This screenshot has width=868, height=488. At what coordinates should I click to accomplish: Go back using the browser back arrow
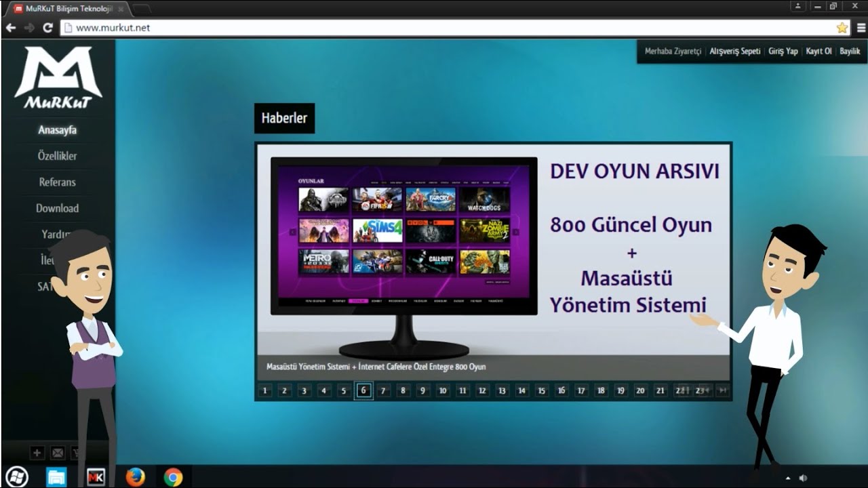click(x=11, y=28)
